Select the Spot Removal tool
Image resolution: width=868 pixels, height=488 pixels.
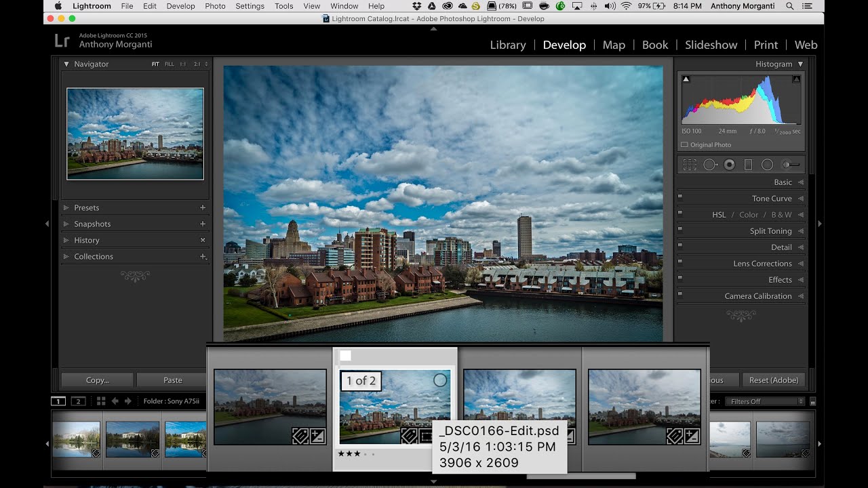point(710,165)
